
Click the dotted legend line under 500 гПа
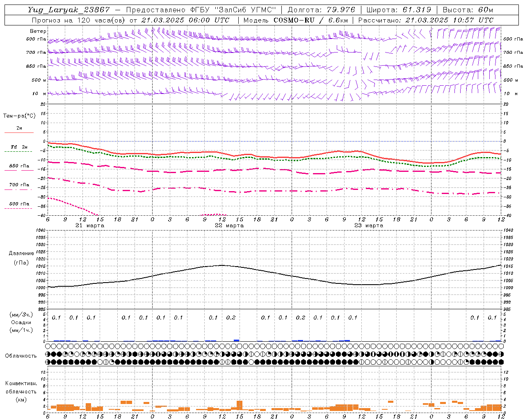18,209
